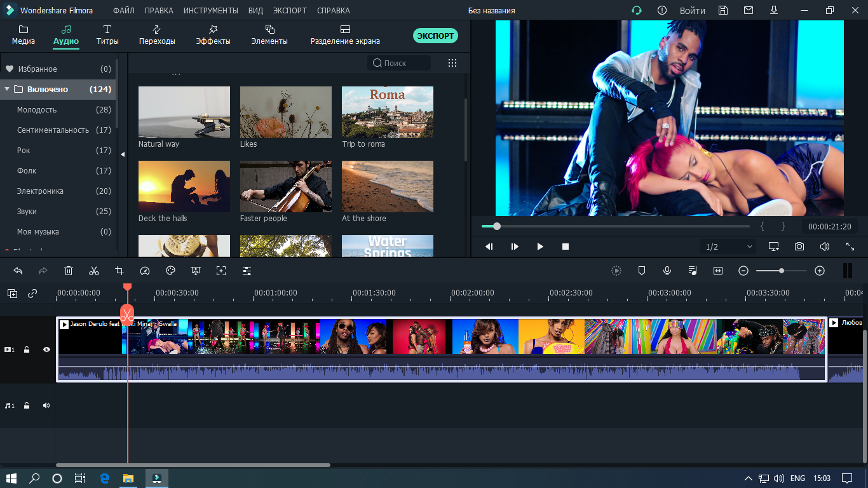
Task: Click the timeline zoom slider handle
Action: [782, 271]
